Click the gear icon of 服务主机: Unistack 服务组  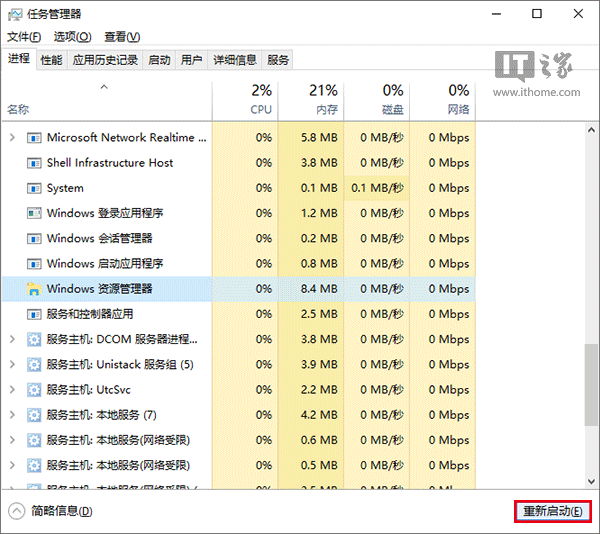point(34,365)
